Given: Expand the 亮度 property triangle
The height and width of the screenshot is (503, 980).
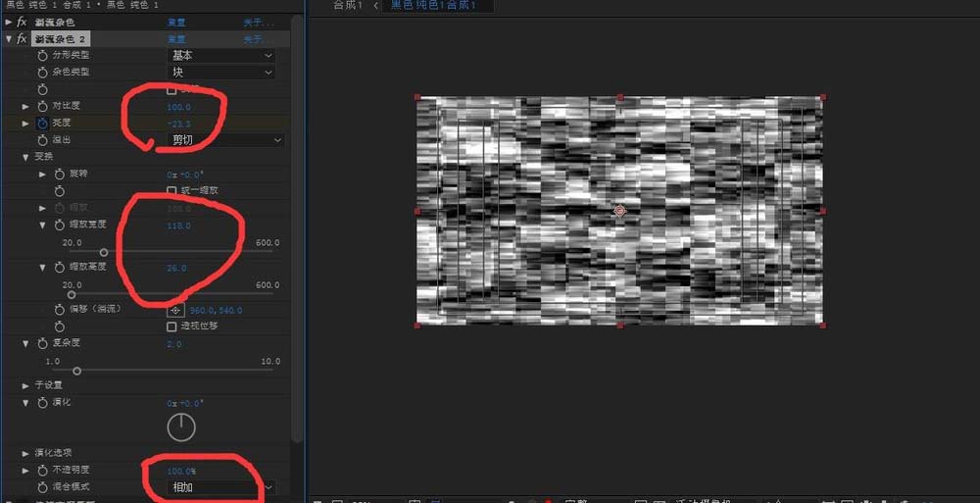Looking at the screenshot, I should [25, 124].
